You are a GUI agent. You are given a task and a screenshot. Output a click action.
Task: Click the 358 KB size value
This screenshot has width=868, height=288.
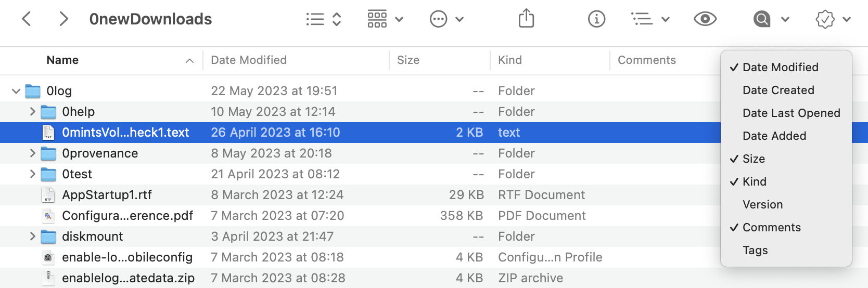click(462, 216)
